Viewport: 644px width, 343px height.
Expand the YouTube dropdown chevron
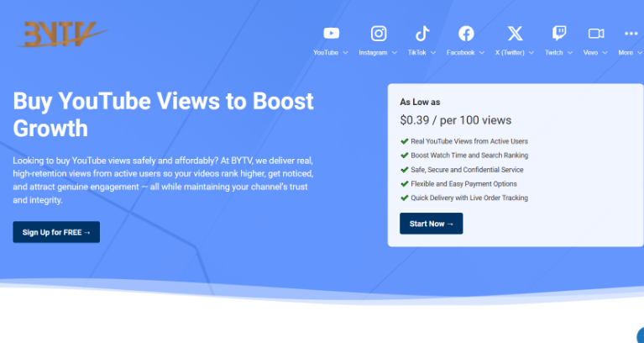click(x=345, y=53)
